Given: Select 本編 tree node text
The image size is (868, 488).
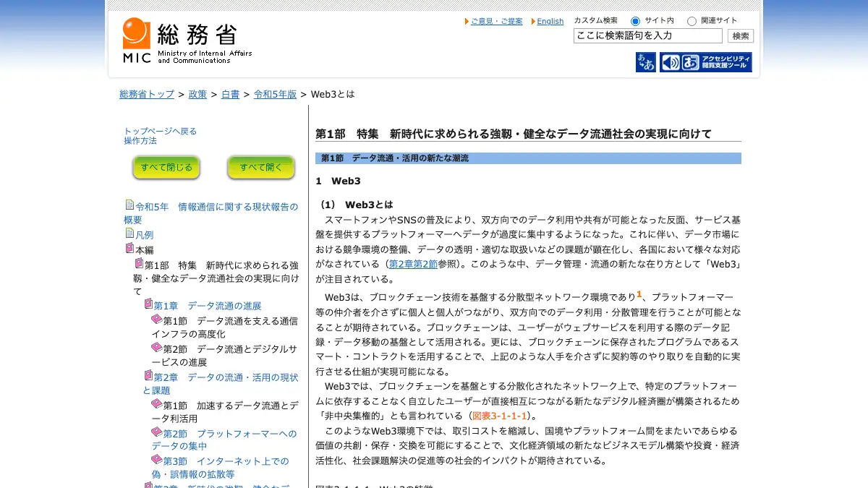Looking at the screenshot, I should 144,249.
